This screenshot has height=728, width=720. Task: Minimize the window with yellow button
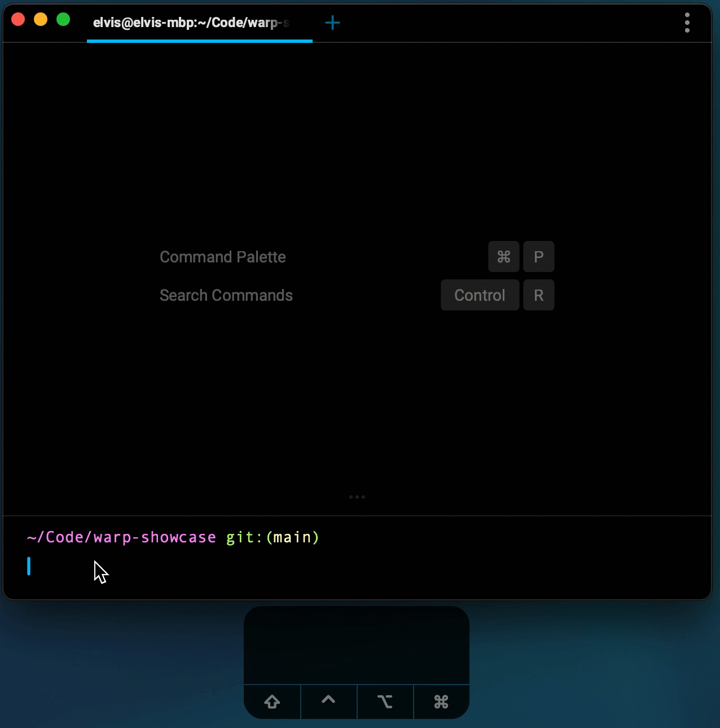41,20
